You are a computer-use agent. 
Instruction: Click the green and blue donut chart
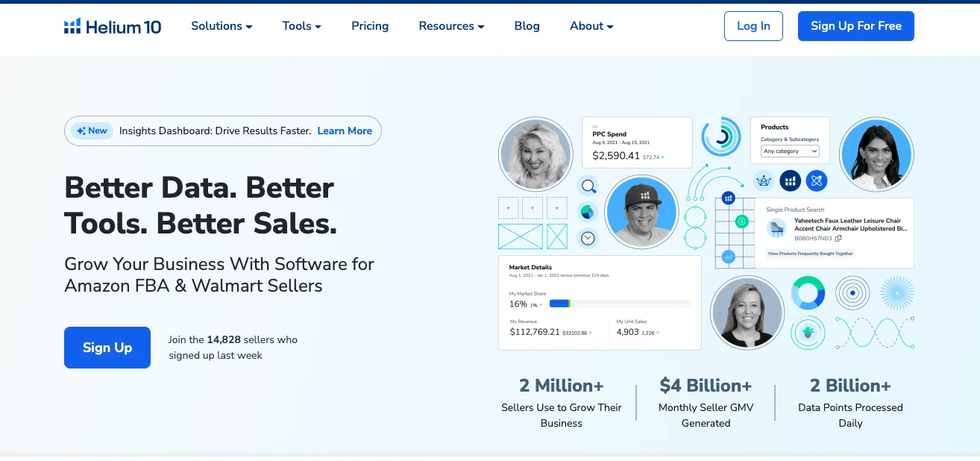[808, 293]
